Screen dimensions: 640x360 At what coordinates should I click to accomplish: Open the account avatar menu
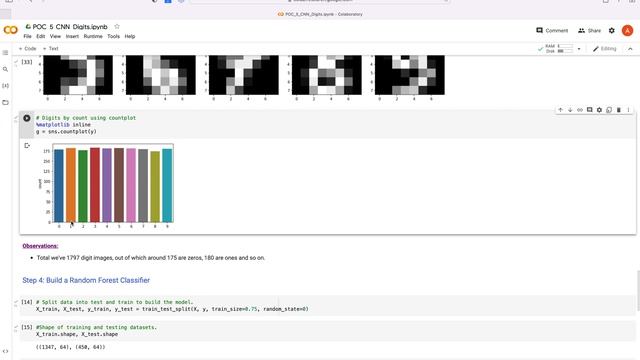point(627,31)
